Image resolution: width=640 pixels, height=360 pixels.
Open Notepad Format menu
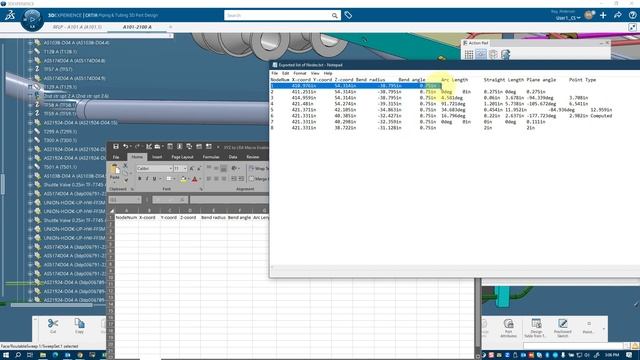[x=300, y=73]
